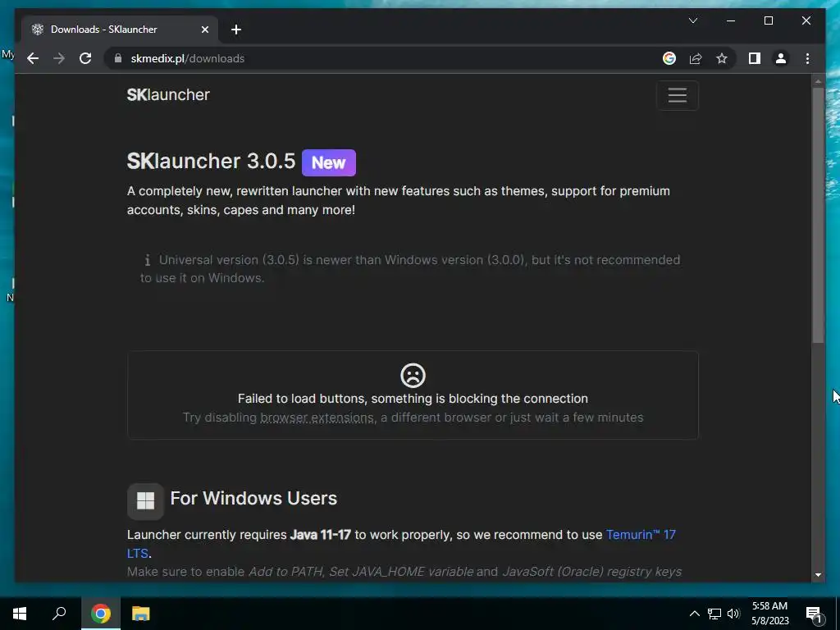The width and height of the screenshot is (840, 630).
Task: Click the Chrome icon in taskbar
Action: 101,614
